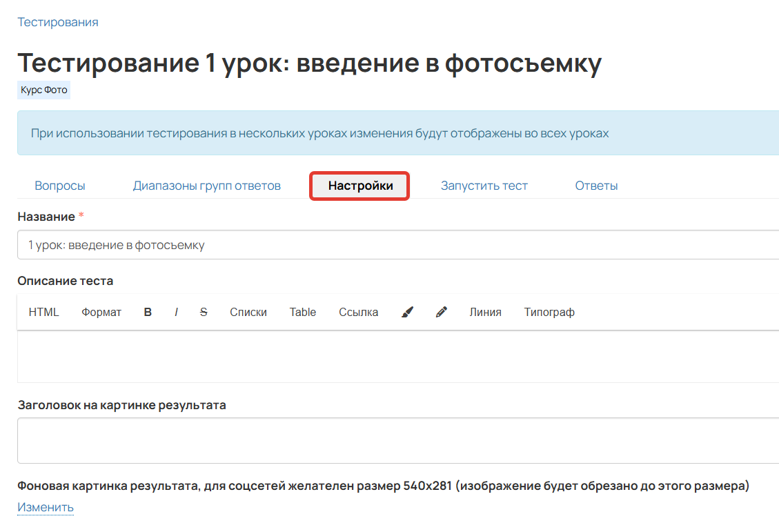Click Изменить to change the background image
Image resolution: width=779 pixels, height=532 pixels.
click(x=45, y=506)
